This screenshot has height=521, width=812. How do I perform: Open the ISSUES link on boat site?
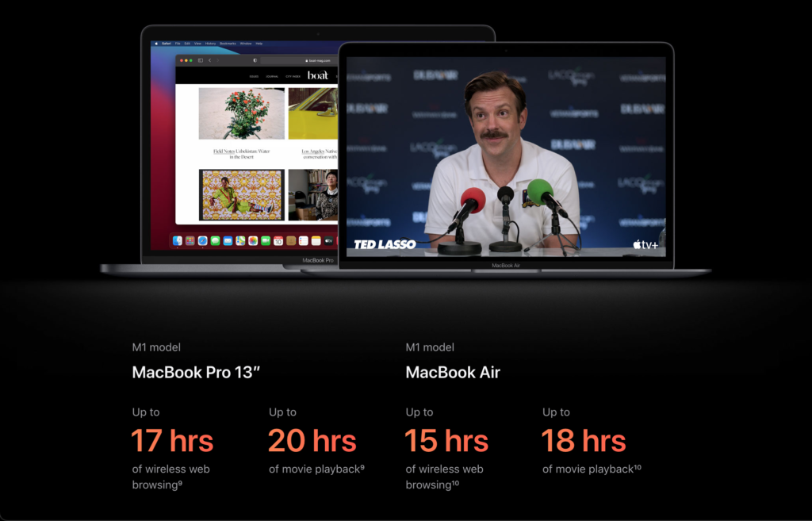pos(254,77)
